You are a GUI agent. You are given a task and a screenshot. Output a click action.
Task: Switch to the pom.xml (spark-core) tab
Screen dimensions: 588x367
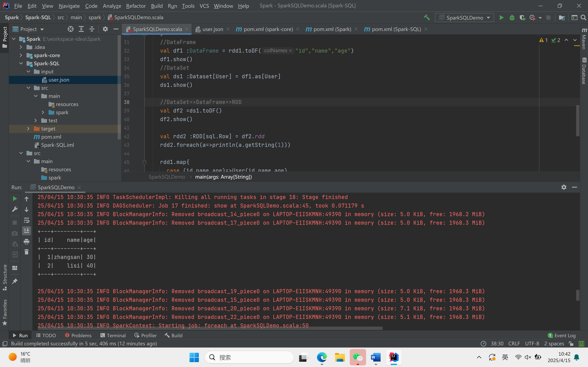point(268,29)
